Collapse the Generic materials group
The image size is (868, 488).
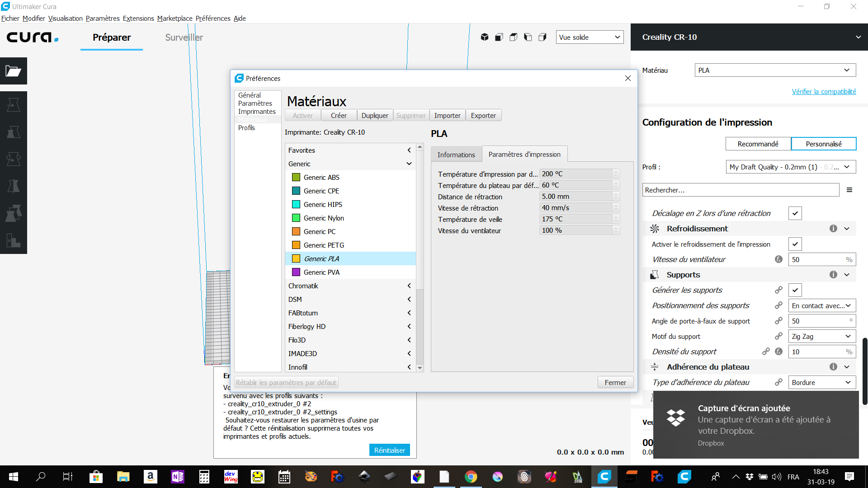(x=350, y=164)
